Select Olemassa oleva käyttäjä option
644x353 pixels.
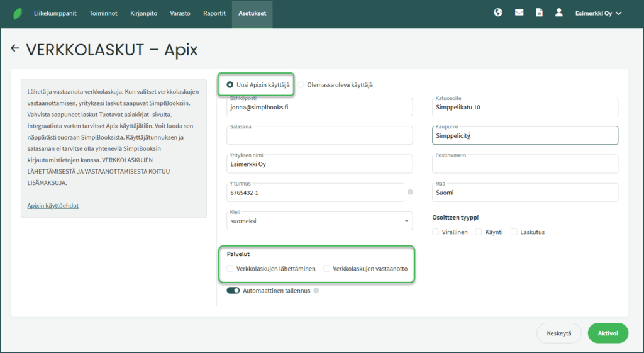(x=302, y=85)
